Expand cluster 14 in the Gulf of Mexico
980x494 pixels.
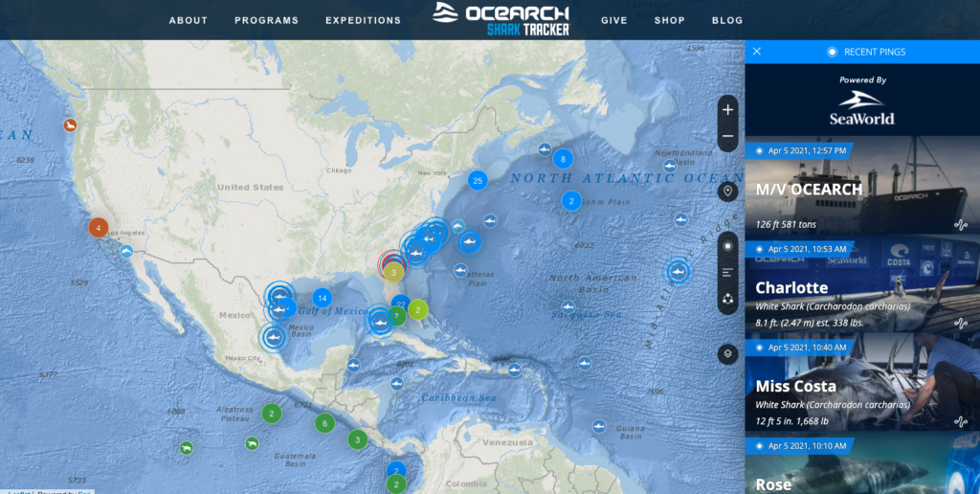[322, 299]
